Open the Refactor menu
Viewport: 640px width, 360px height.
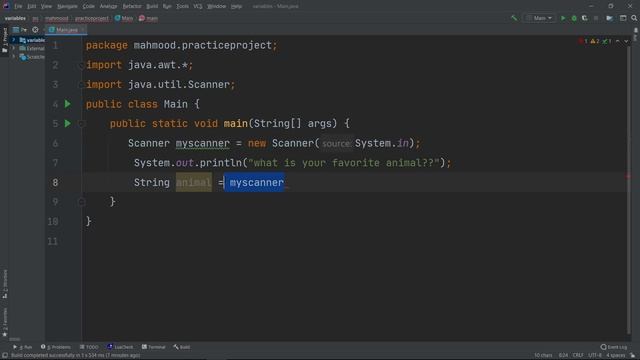[132, 7]
